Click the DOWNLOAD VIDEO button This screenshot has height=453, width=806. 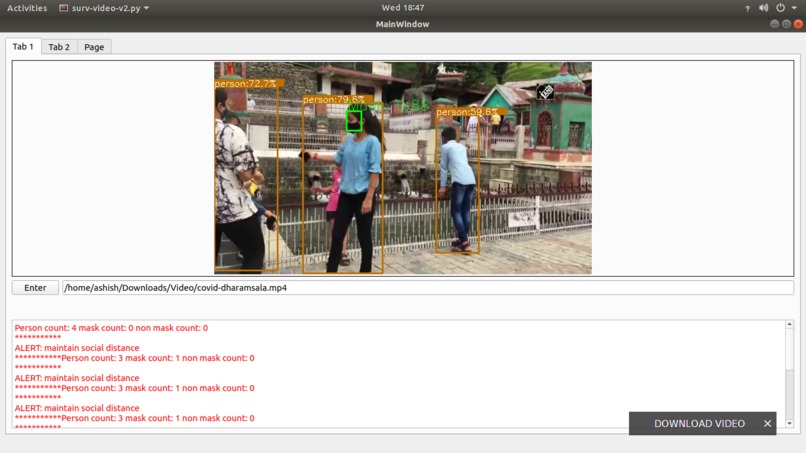[x=699, y=423]
